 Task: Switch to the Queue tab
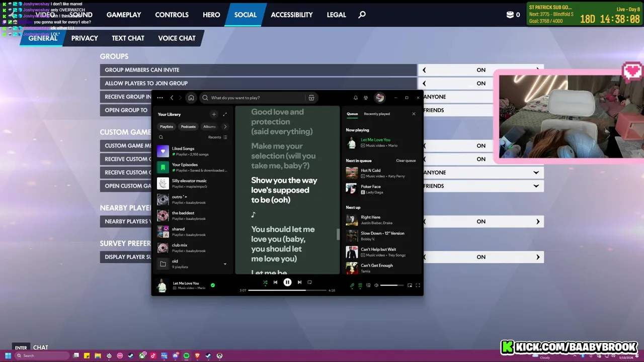click(x=352, y=114)
